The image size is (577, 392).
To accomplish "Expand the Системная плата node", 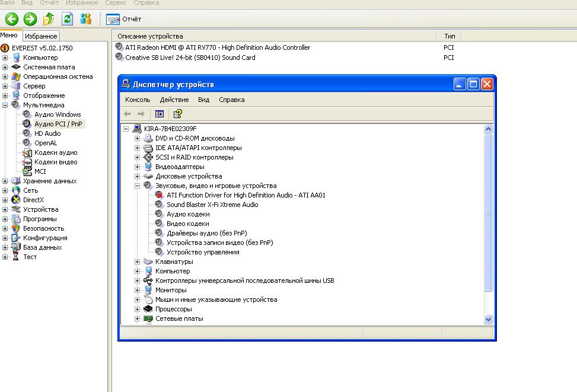I will [x=5, y=67].
